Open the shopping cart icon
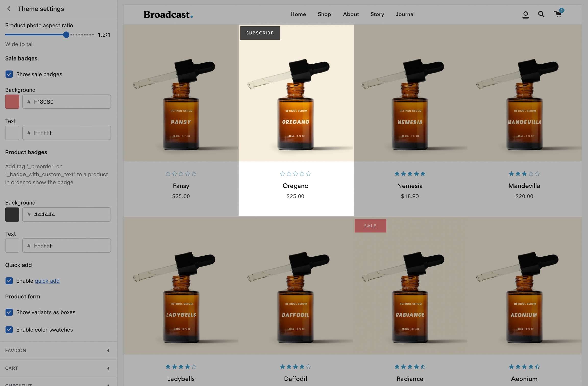Screen dimensions: 588x386 pyautogui.click(x=558, y=14)
